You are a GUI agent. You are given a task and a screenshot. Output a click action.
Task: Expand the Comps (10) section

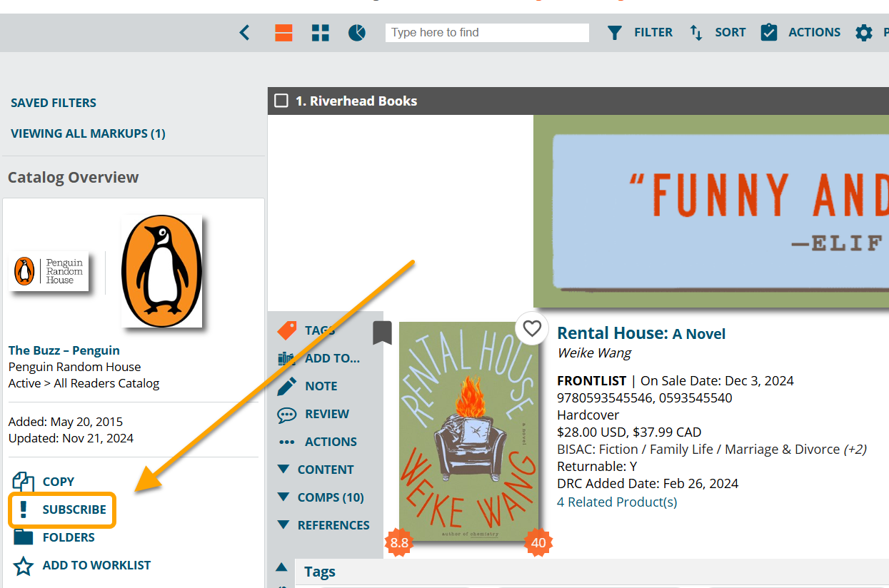coord(320,497)
